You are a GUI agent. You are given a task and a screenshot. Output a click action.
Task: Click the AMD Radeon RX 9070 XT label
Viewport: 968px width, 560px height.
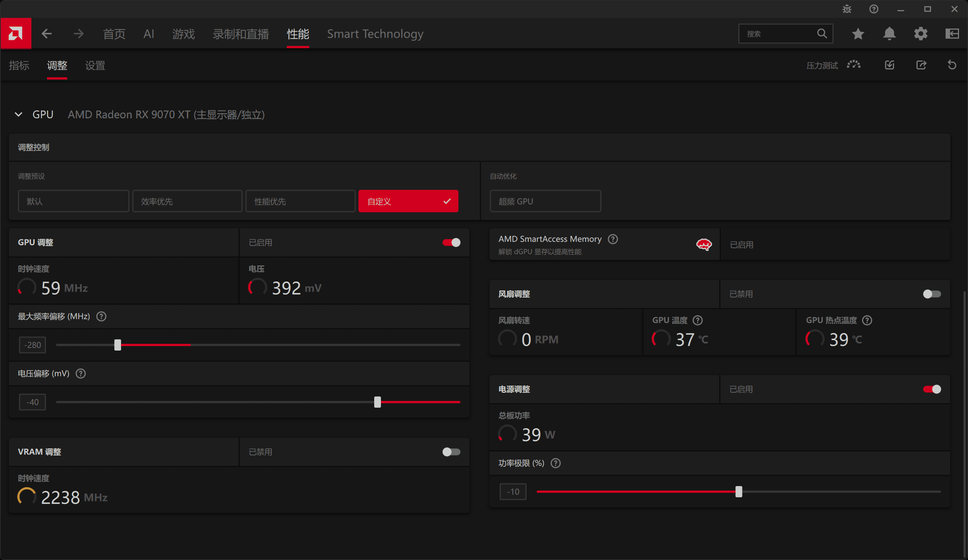pos(166,115)
